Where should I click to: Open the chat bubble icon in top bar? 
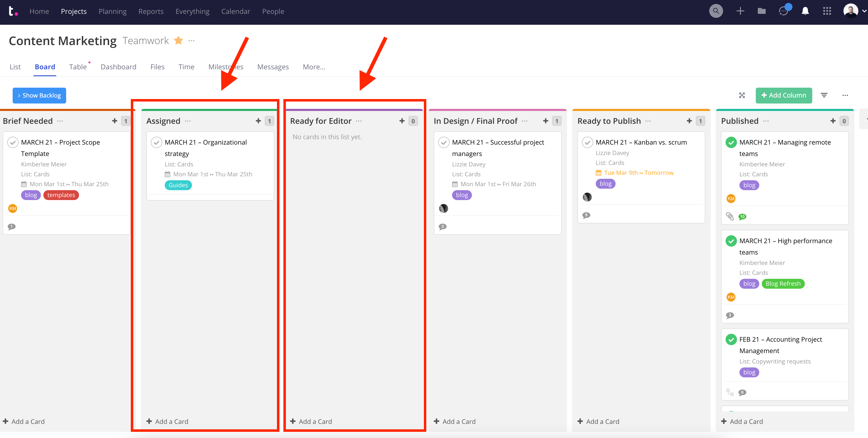784,11
